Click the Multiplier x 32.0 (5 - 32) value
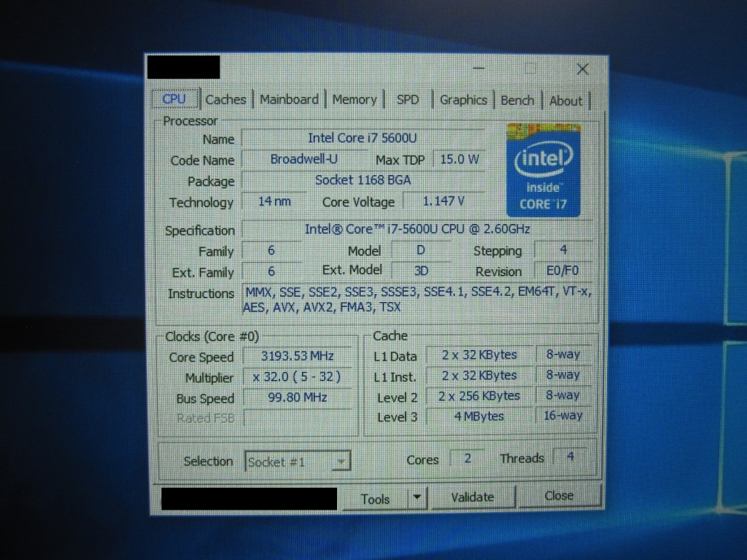This screenshot has height=560, width=747. [298, 377]
